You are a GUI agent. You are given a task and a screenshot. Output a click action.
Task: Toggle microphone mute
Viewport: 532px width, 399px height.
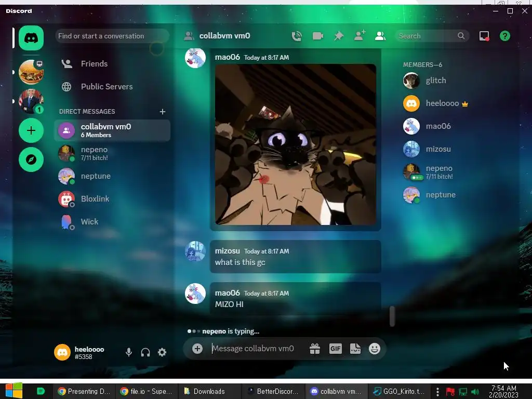coord(129,352)
